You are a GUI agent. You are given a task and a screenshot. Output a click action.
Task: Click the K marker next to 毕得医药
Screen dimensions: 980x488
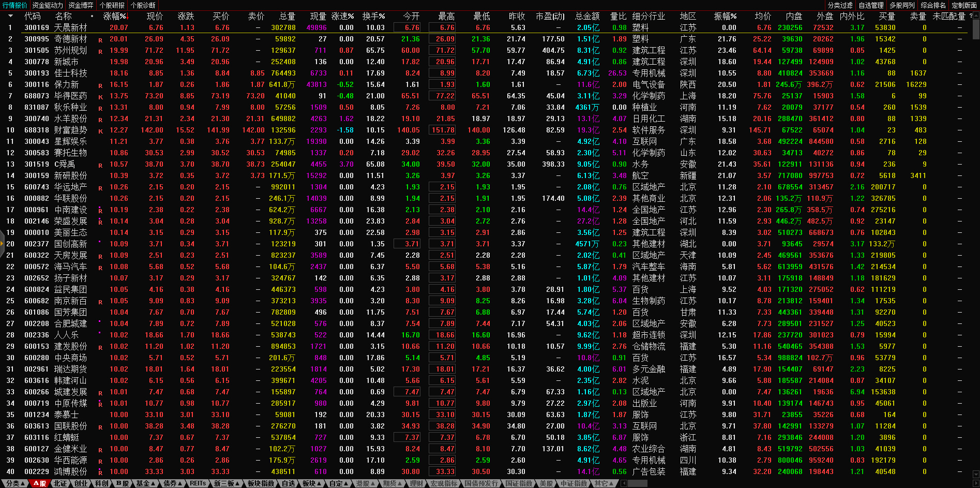point(100,97)
